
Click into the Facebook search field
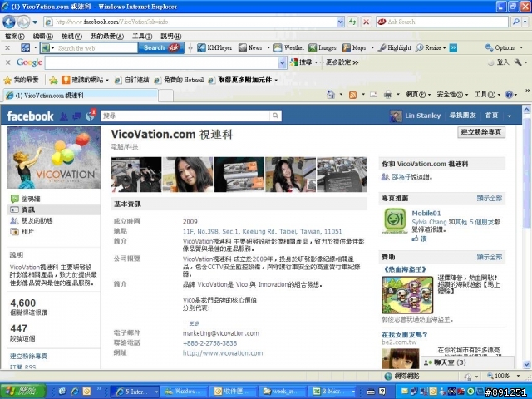pyautogui.click(x=185, y=116)
